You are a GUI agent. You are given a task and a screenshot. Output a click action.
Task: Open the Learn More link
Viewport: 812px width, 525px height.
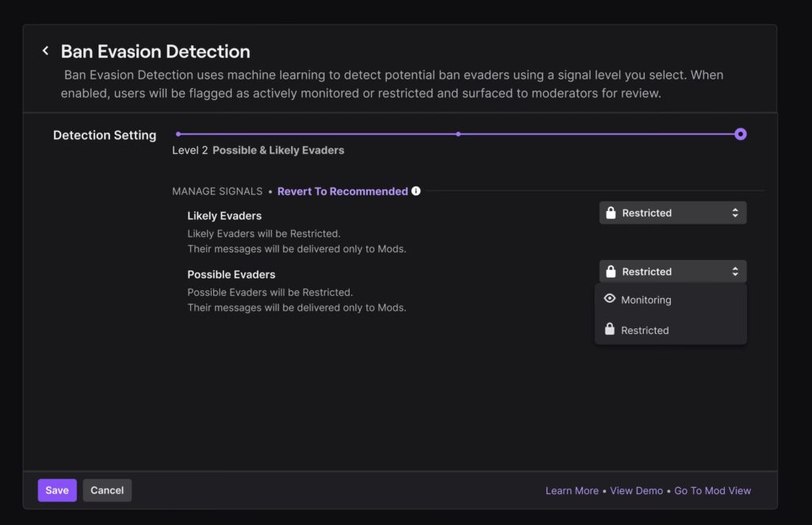point(572,491)
